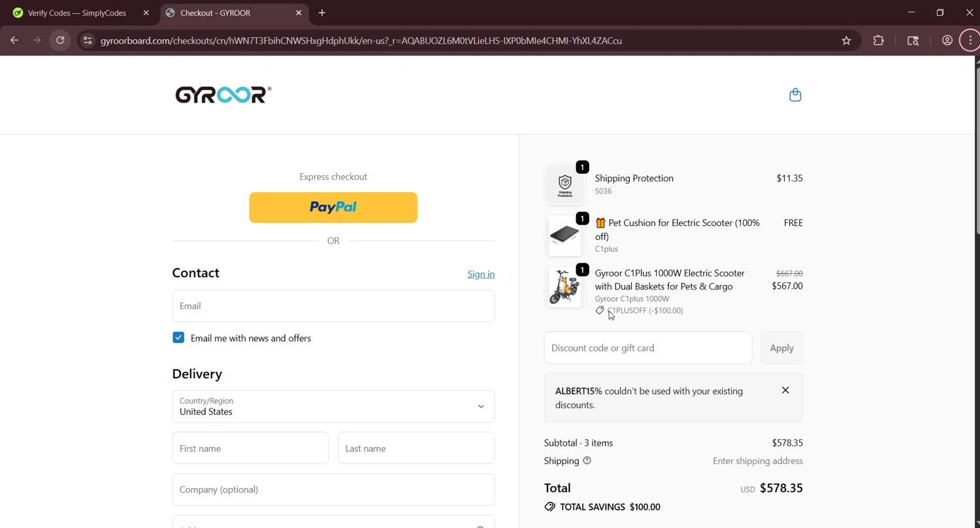Focus the Discount code or gift card field
980x528 pixels.
648,348
